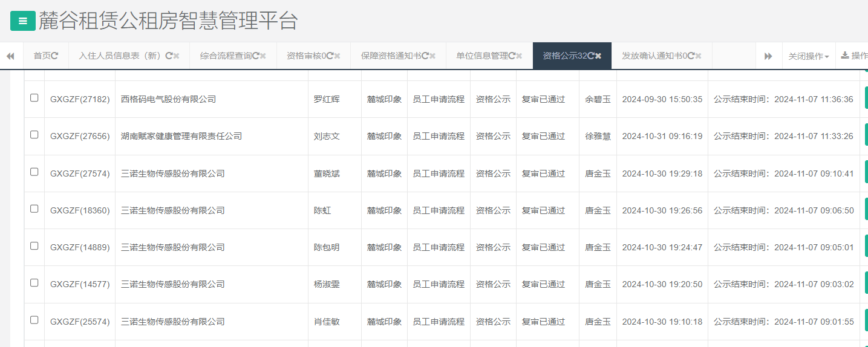Open the 单位信息管理 tab
The width and height of the screenshot is (868, 347).
pos(481,56)
